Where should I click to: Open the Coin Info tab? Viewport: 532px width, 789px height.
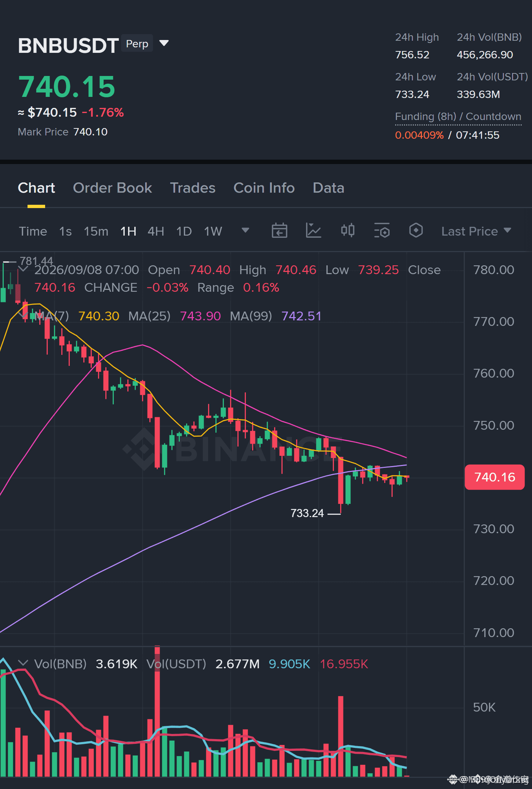click(x=264, y=188)
